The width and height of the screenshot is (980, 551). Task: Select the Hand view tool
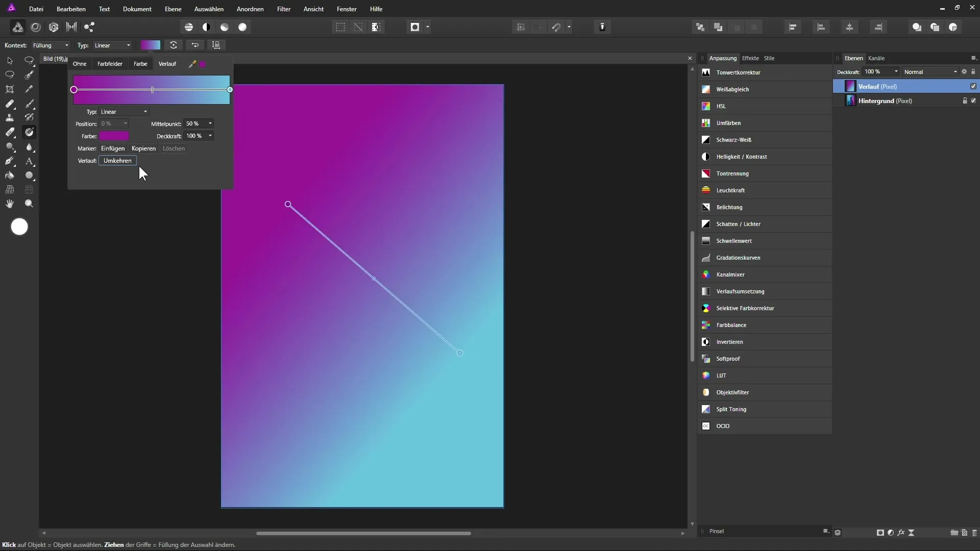click(x=10, y=204)
